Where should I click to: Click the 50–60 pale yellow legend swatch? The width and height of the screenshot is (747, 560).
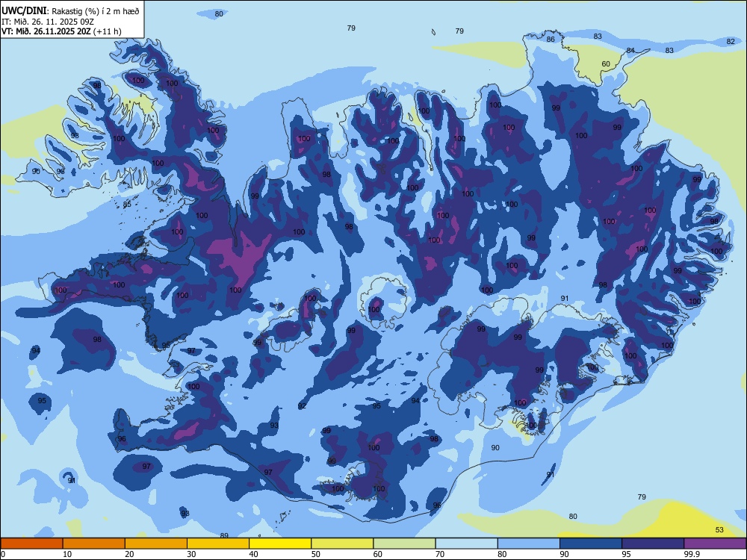coord(342,544)
